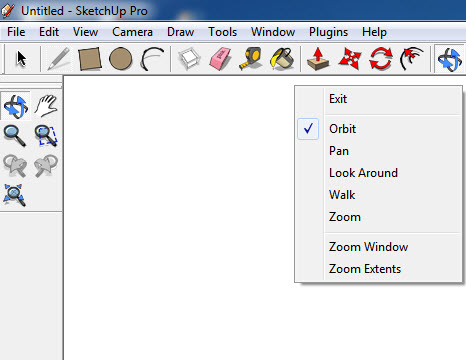Click the Orbit icon in left panel
The image size is (466, 360).
click(15, 106)
